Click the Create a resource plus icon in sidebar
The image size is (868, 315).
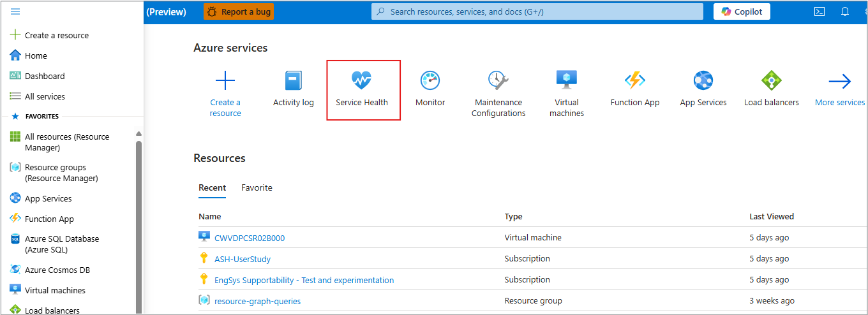[15, 35]
